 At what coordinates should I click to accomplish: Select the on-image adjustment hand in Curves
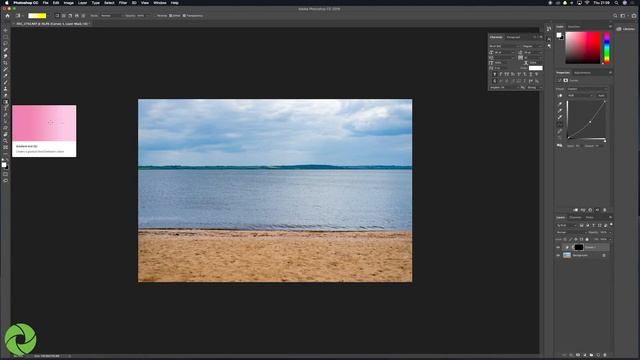point(560,96)
